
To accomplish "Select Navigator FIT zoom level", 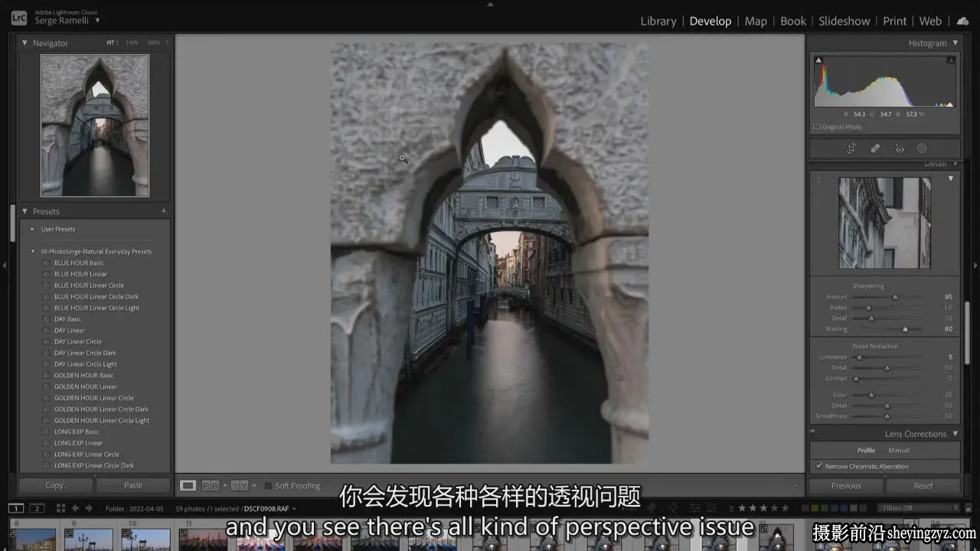I will click(x=110, y=43).
